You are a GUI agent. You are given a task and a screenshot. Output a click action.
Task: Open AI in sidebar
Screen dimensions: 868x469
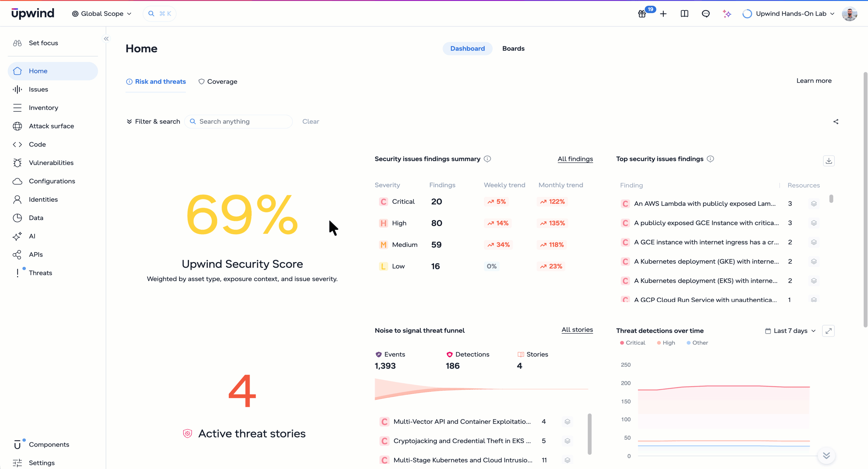coord(53,236)
